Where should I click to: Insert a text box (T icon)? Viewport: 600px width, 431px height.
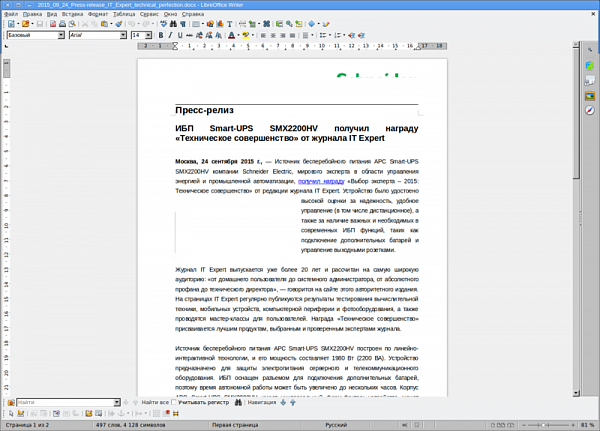(230, 24)
